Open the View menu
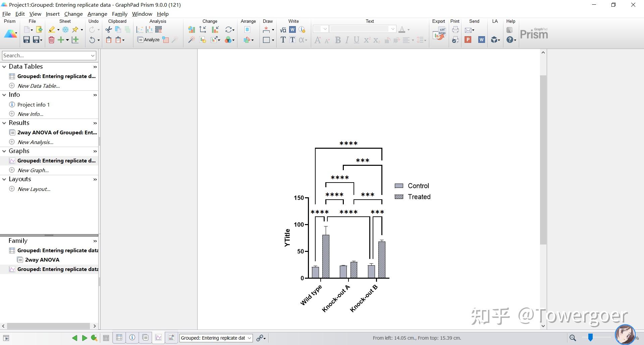 [x=35, y=14]
